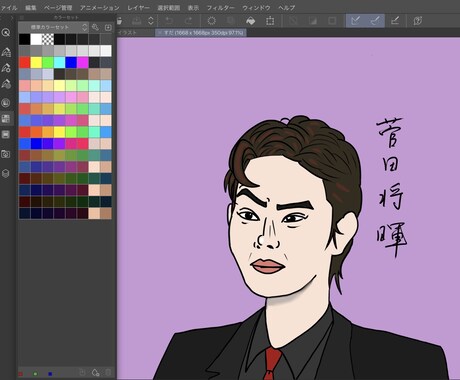Click the Fill bucket command bar icon
Viewport: 460px width, 380px height.
[x=250, y=21]
